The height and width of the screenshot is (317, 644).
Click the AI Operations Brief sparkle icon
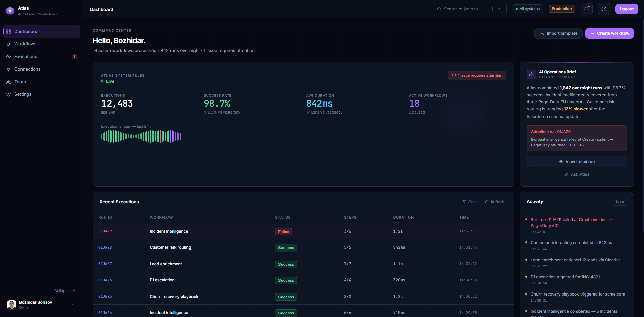tap(531, 74)
